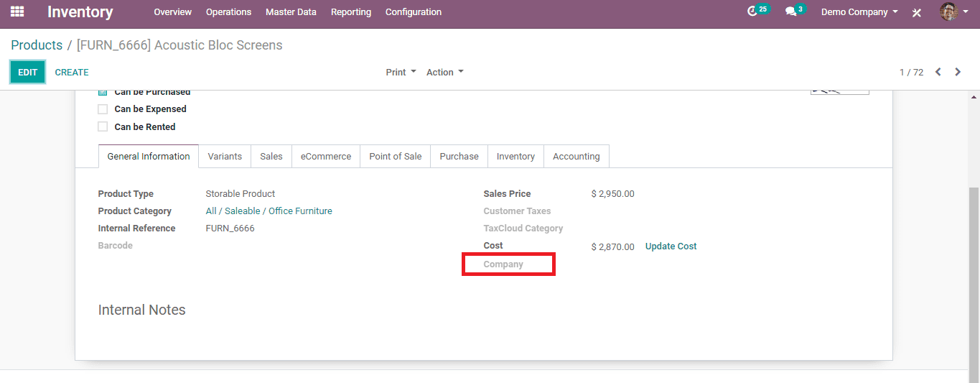Screen dimensions: 980x383
Task: Click the Barcode field label
Action: pyautogui.click(x=115, y=246)
